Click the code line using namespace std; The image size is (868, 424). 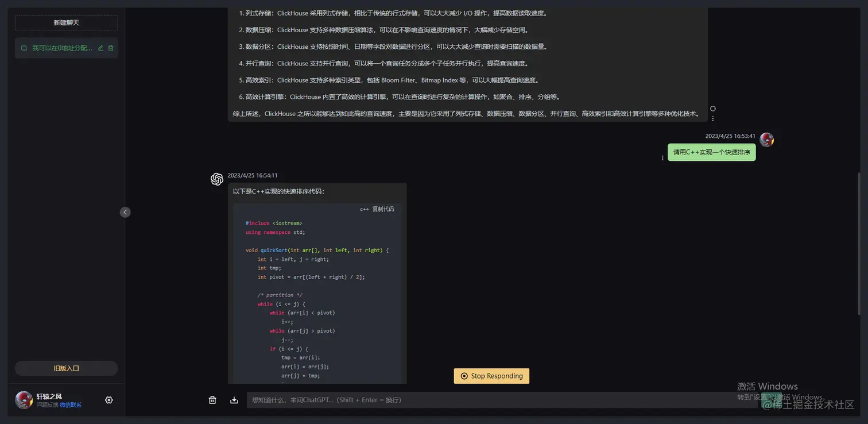276,232
